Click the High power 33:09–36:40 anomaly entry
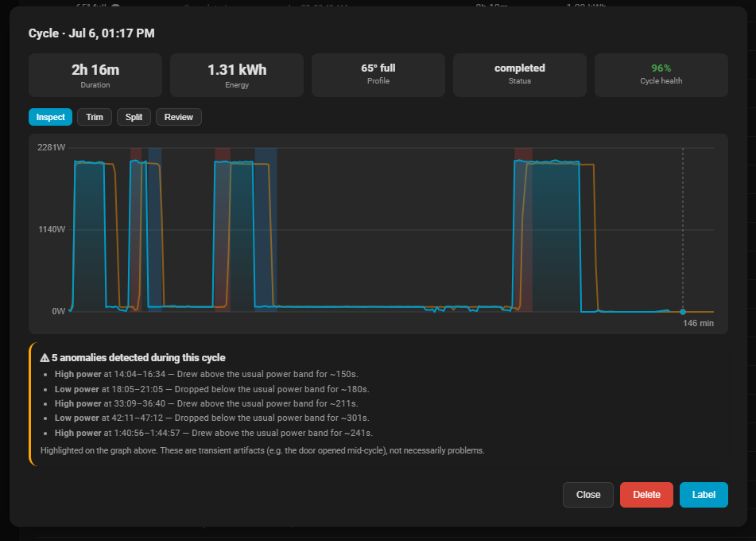756x541 pixels. point(207,403)
